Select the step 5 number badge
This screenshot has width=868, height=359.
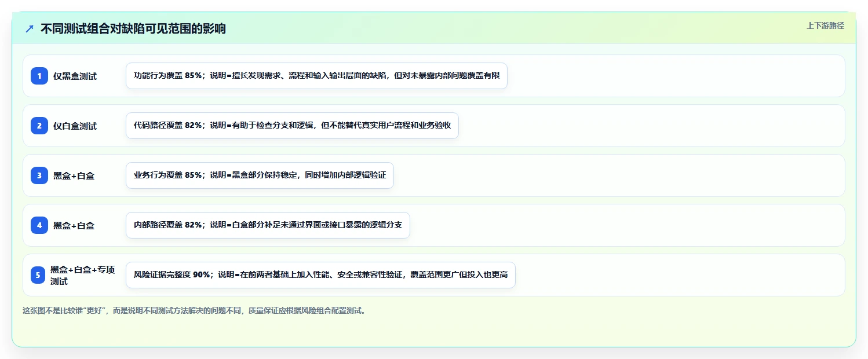pos(38,275)
